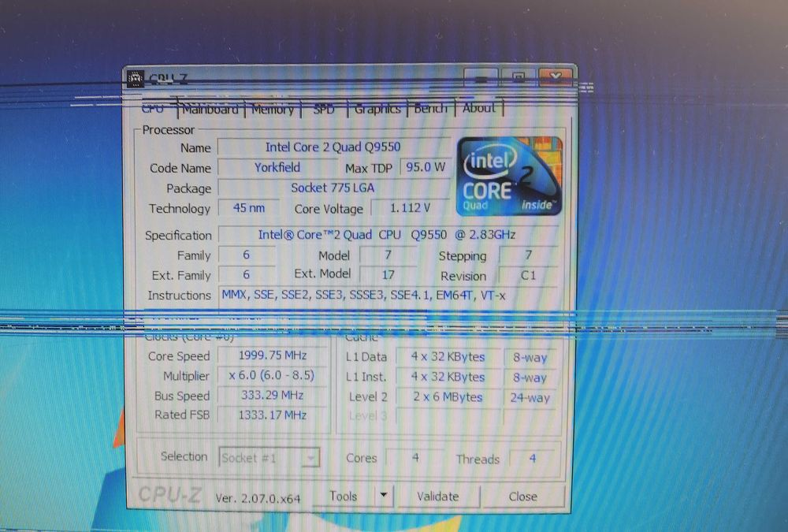This screenshot has height=532, width=788.
Task: Click the Family value '6'
Action: (246, 255)
